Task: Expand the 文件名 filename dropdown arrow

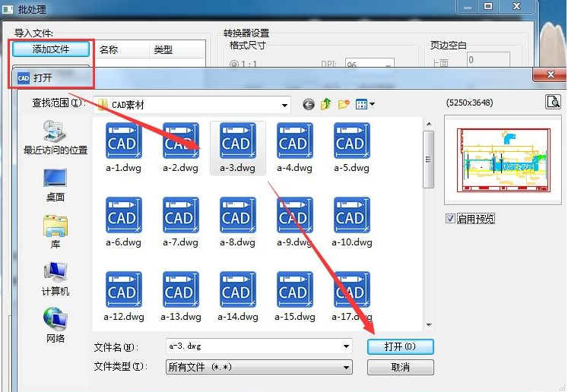Action: (x=346, y=346)
